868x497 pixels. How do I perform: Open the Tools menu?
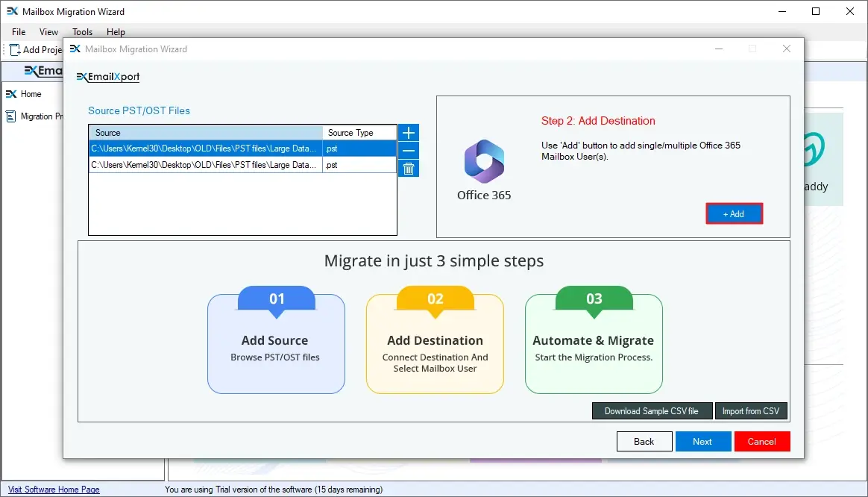[83, 32]
